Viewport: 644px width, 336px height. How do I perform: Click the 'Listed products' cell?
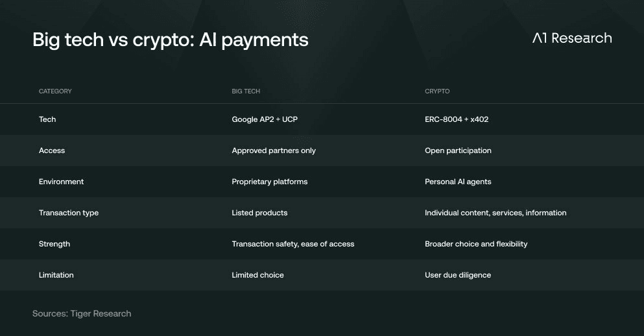[259, 213]
